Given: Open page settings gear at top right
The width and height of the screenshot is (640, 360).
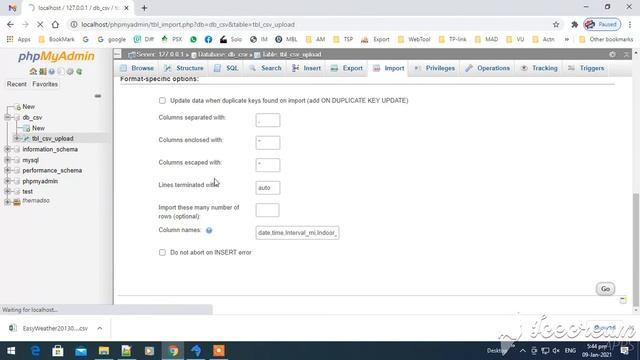Looking at the screenshot, I should click(x=612, y=54).
